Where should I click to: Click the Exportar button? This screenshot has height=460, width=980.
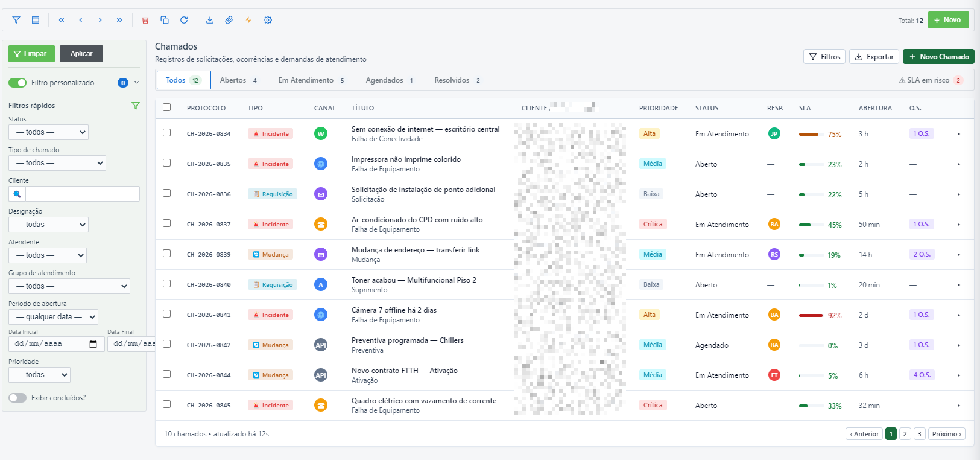874,57
